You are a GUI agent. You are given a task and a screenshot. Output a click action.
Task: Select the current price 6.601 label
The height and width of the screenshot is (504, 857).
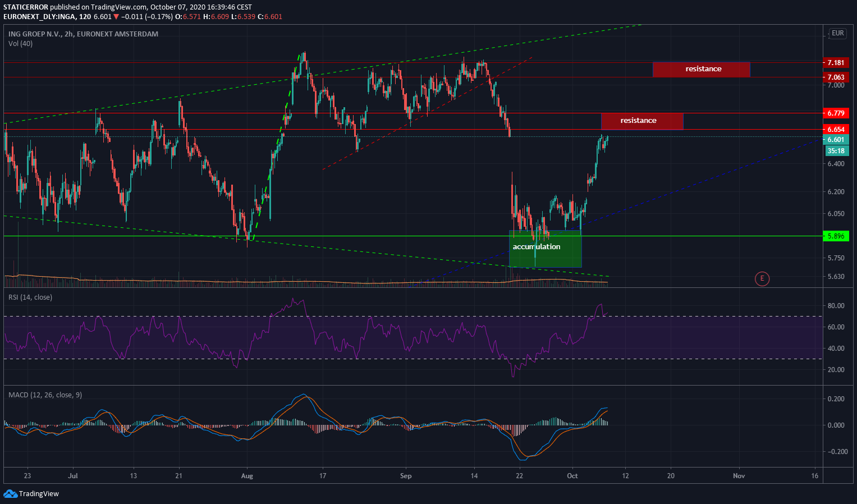[x=836, y=140]
